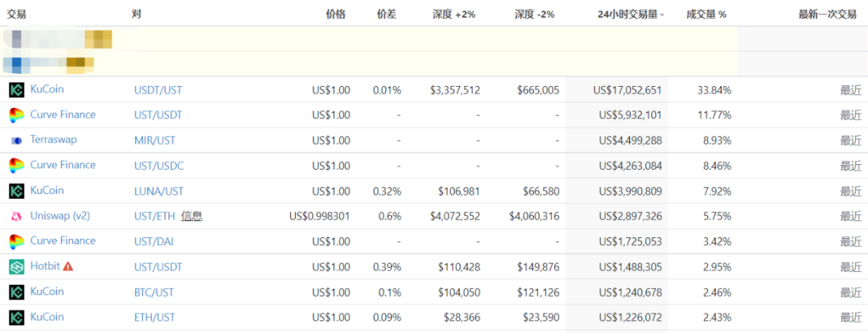Viewport: 868px width, 333px height.
Task: Click the Terraswap exchange logo
Action: 17,141
